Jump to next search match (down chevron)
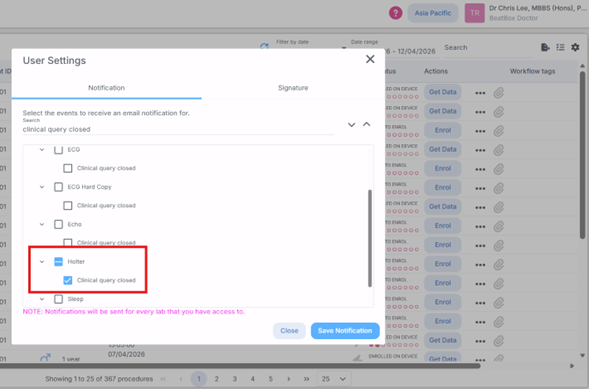This screenshot has width=589, height=389. [351, 125]
